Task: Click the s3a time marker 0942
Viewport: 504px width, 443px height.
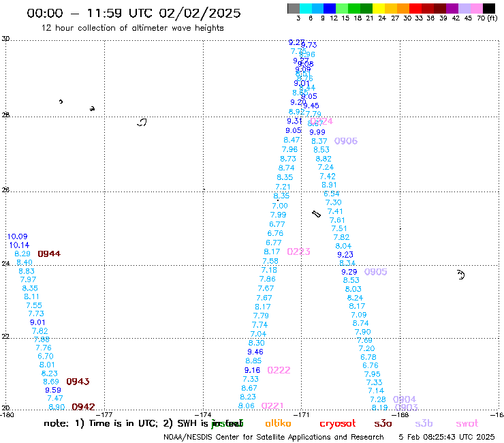Action: click(x=83, y=407)
